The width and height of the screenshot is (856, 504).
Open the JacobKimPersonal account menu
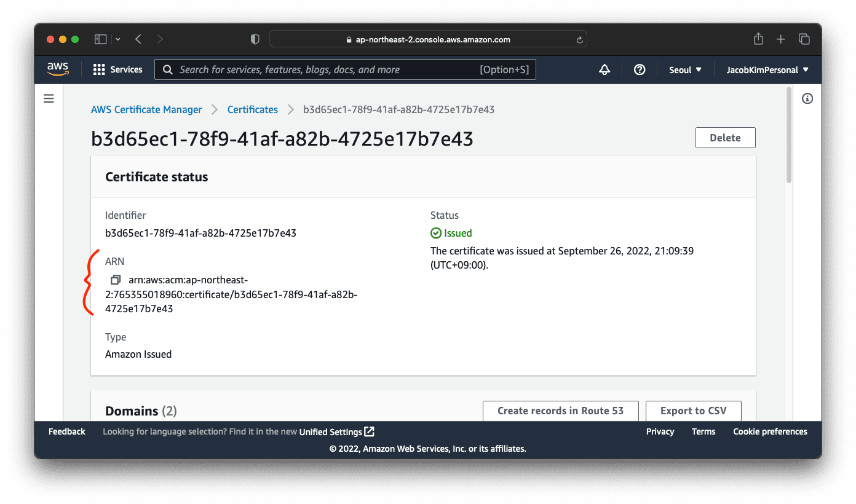(x=766, y=69)
